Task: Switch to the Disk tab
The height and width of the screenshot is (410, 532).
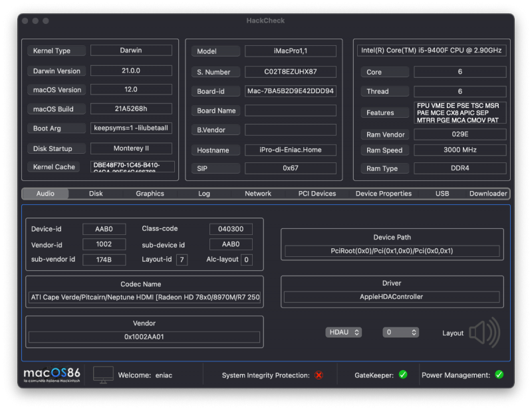Action: pos(96,194)
